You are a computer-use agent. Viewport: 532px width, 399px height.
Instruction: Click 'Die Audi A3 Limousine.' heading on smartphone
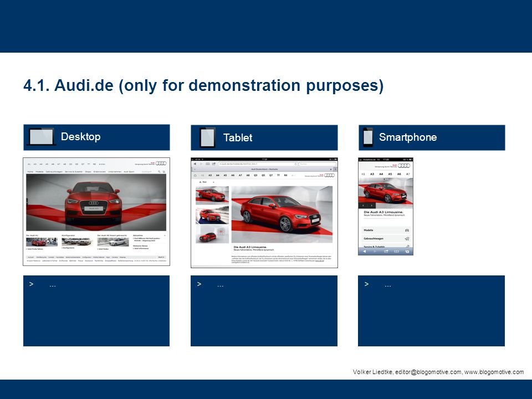click(383, 212)
